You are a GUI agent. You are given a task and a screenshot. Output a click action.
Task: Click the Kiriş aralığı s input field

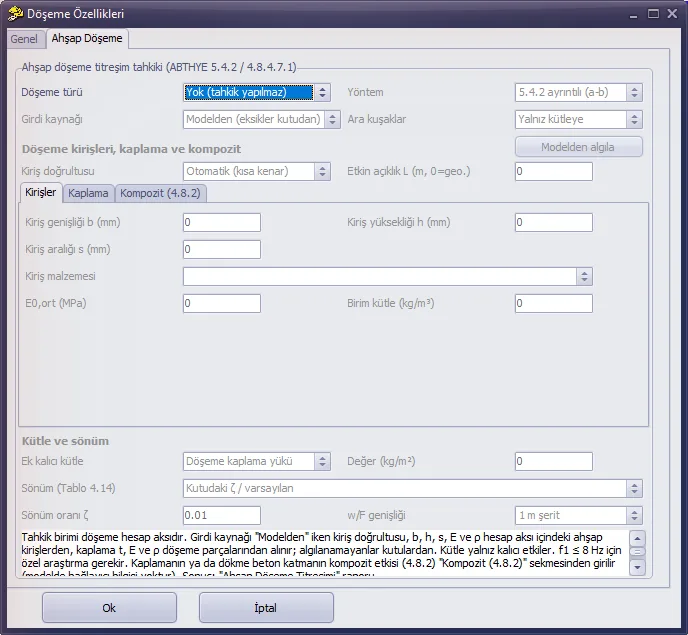point(222,249)
